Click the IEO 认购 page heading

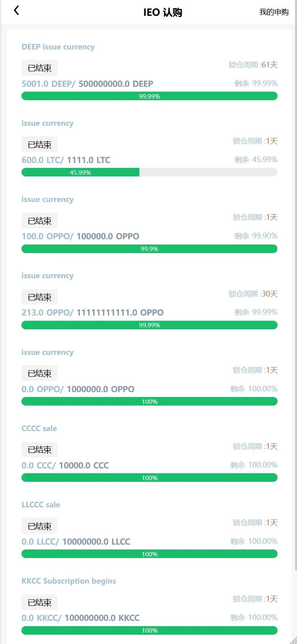[x=162, y=12]
